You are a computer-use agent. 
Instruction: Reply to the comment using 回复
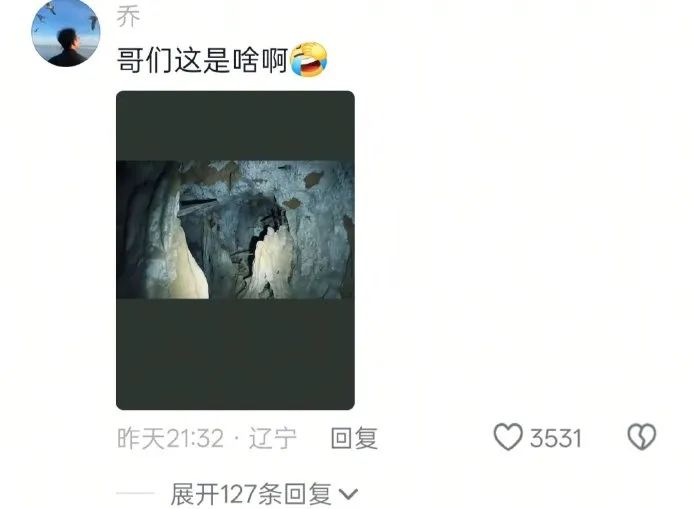(355, 438)
